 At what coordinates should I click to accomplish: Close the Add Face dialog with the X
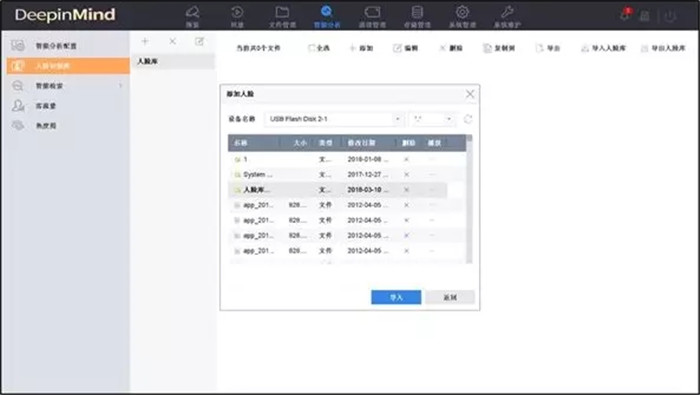(470, 94)
